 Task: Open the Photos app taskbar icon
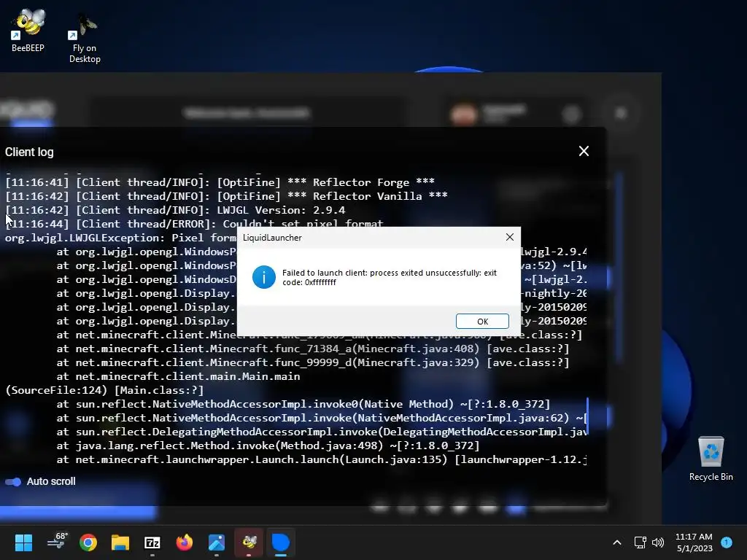216,542
